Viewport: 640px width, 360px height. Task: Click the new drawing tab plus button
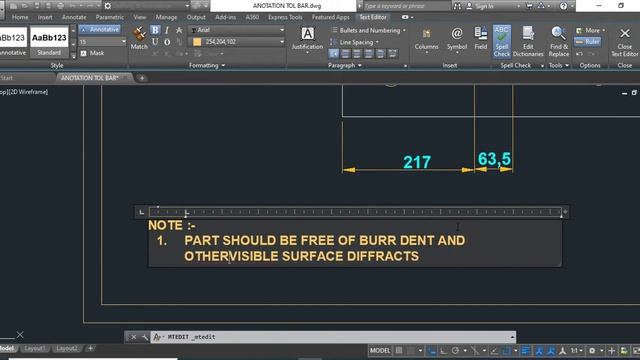[x=142, y=78]
